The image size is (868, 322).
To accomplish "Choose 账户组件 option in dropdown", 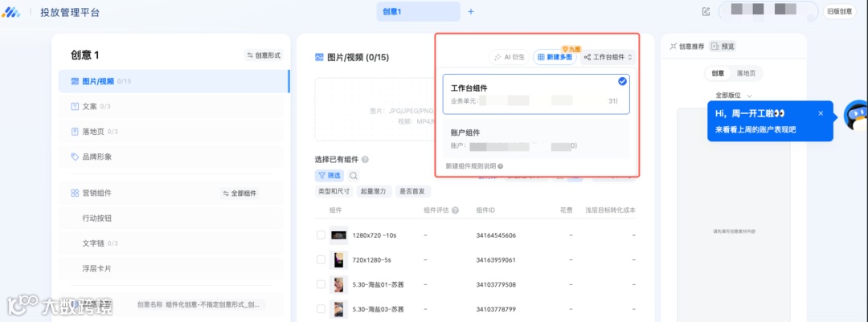I will tap(536, 139).
